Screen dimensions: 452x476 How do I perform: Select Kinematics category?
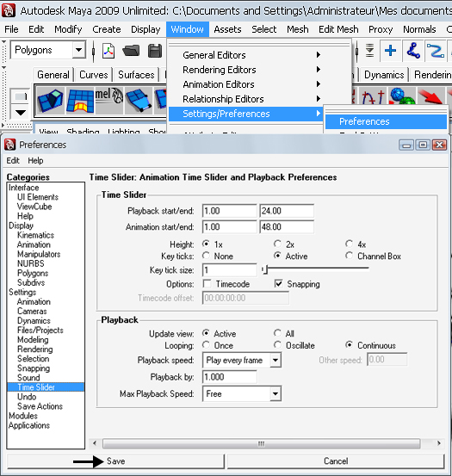click(35, 235)
